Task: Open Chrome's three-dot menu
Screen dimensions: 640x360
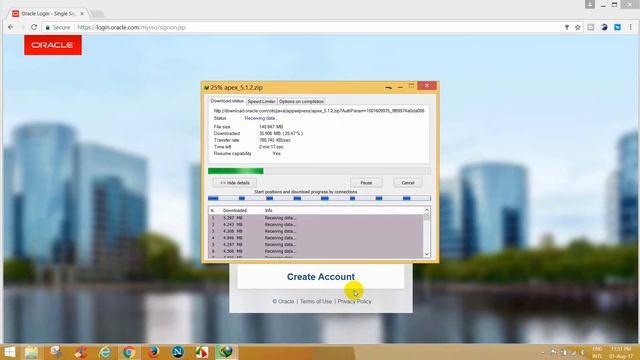Action: [x=631, y=27]
